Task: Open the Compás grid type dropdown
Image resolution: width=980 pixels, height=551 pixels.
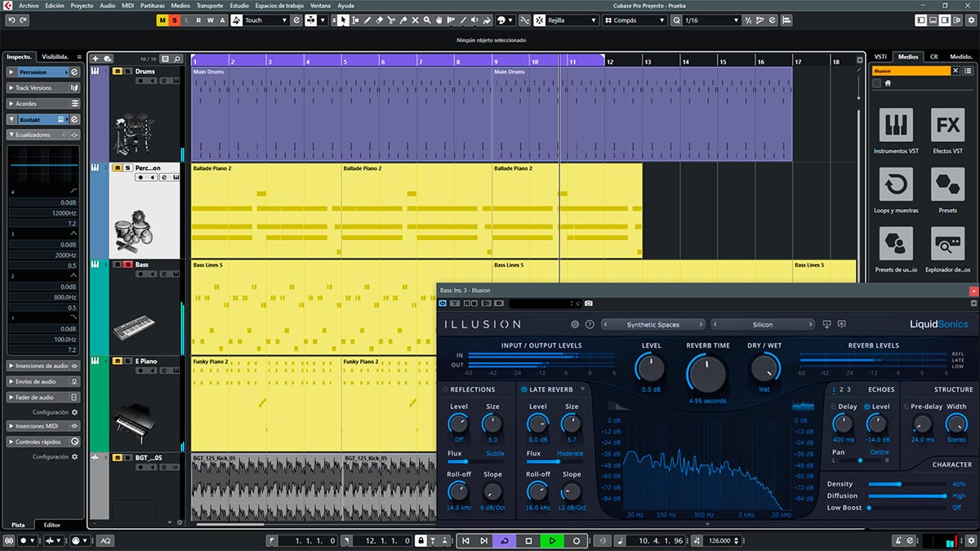Action: tap(634, 20)
